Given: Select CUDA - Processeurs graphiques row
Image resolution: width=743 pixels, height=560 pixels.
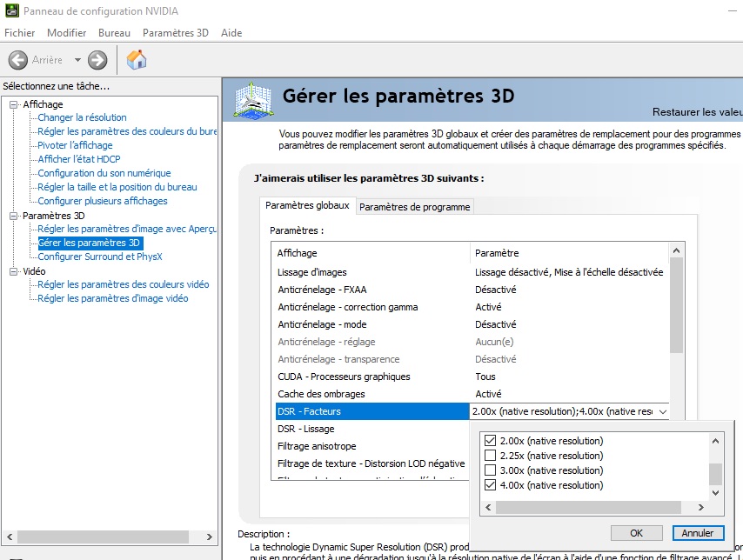Looking at the screenshot, I should pyautogui.click(x=472, y=377).
